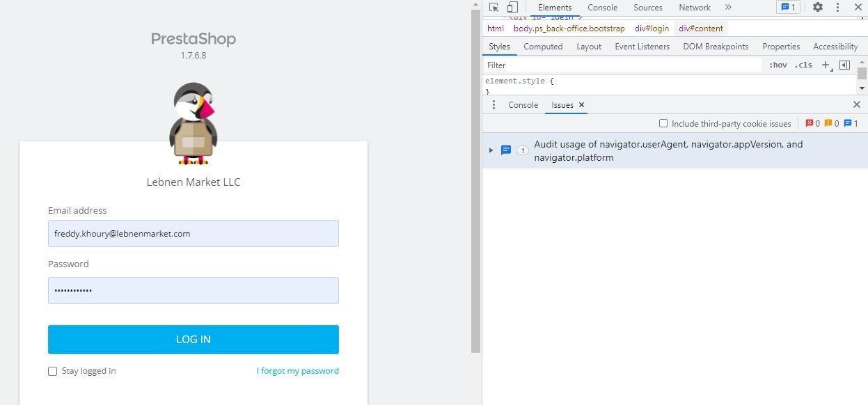Open DevTools settings gear
Screen dimensions: 868x405
click(818, 8)
